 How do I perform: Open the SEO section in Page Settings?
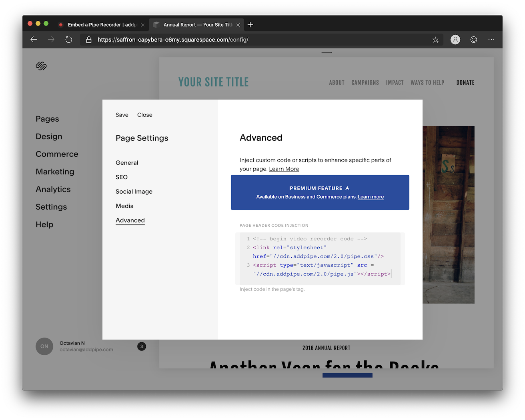pyautogui.click(x=121, y=177)
